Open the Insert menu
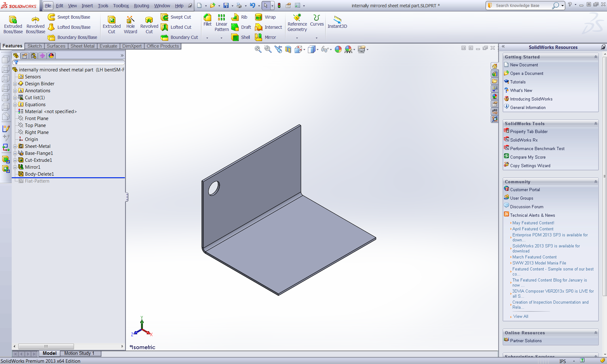The image size is (607, 364). (87, 6)
